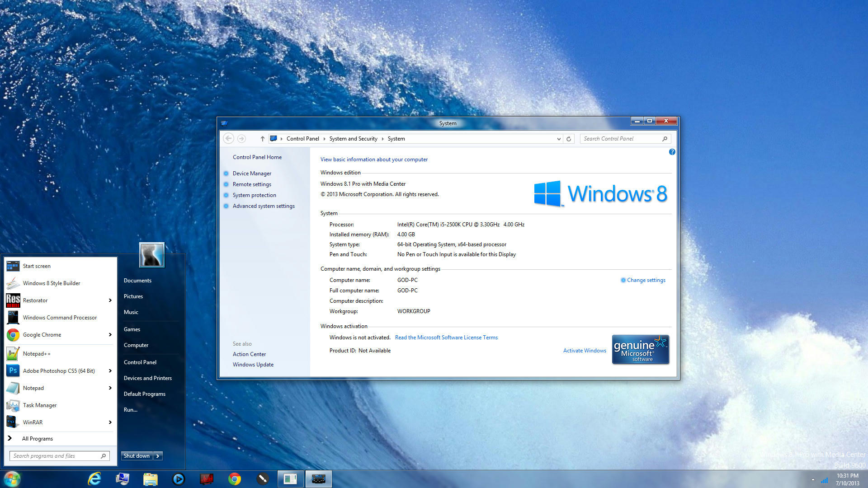This screenshot has height=488, width=868.
Task: Open the System help question mark icon
Action: click(x=672, y=152)
